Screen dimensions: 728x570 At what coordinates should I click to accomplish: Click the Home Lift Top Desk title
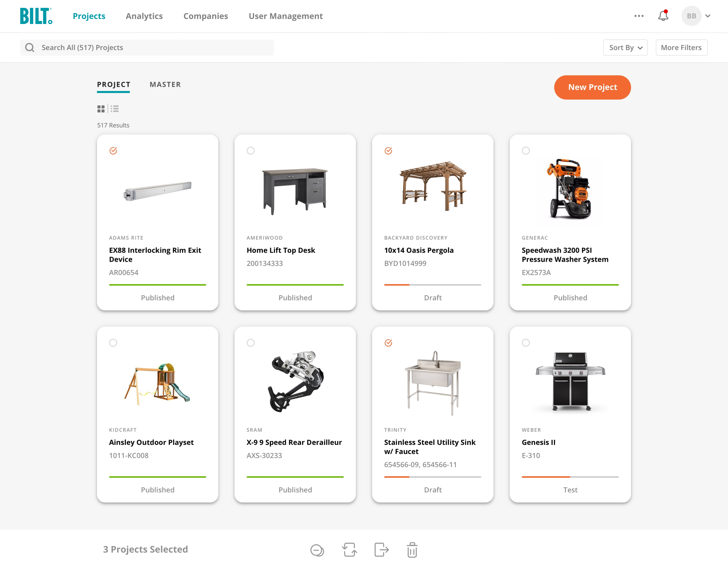[281, 250]
